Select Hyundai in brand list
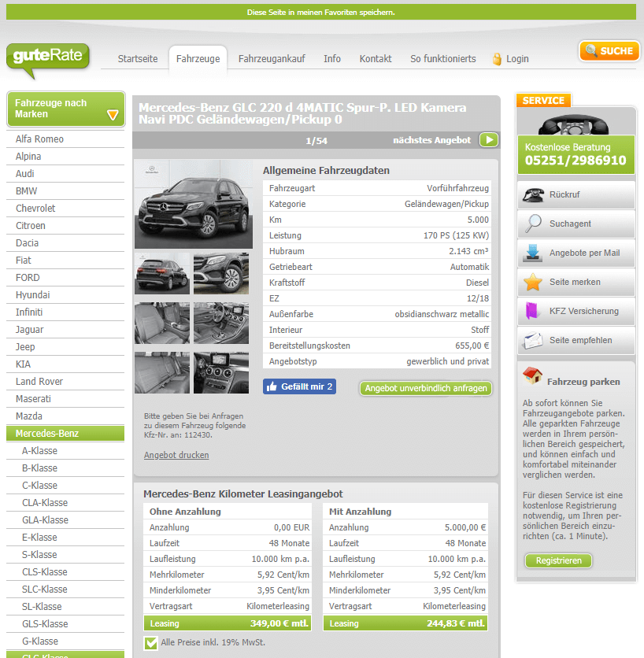644x658 pixels. (65, 294)
